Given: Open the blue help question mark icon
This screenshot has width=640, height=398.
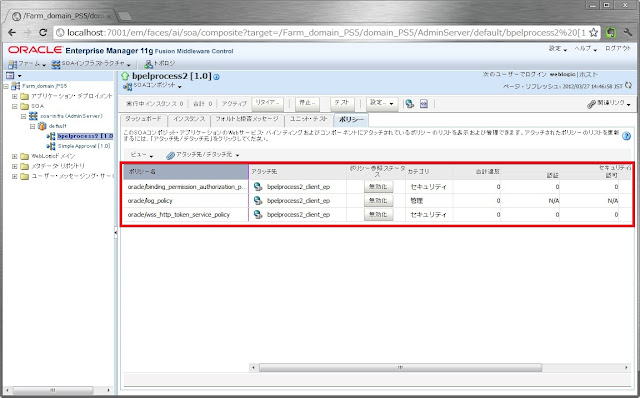Looking at the screenshot, I should [x=626, y=136].
